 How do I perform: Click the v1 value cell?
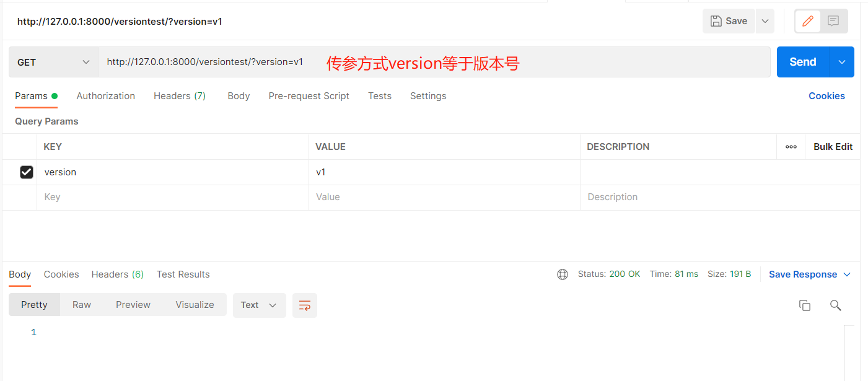(x=444, y=172)
